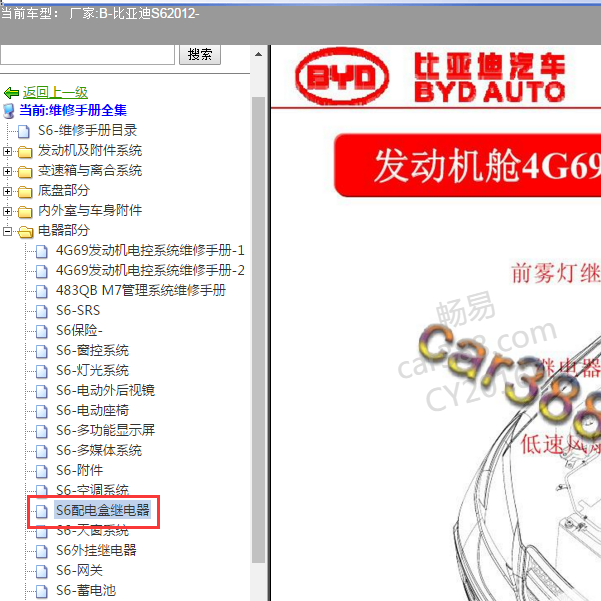Screen dimensions: 601x601
Task: Click page icon beside S6-多功能显示屏
Action: point(42,431)
